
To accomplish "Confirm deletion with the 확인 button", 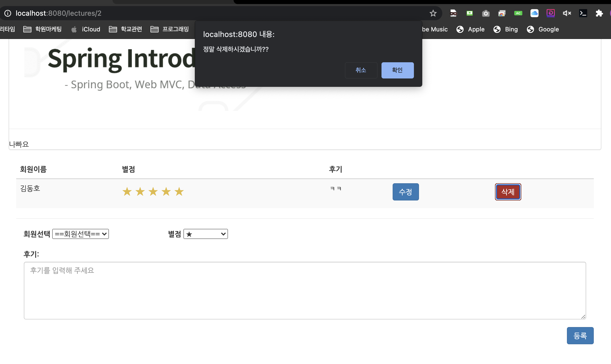I will (397, 70).
